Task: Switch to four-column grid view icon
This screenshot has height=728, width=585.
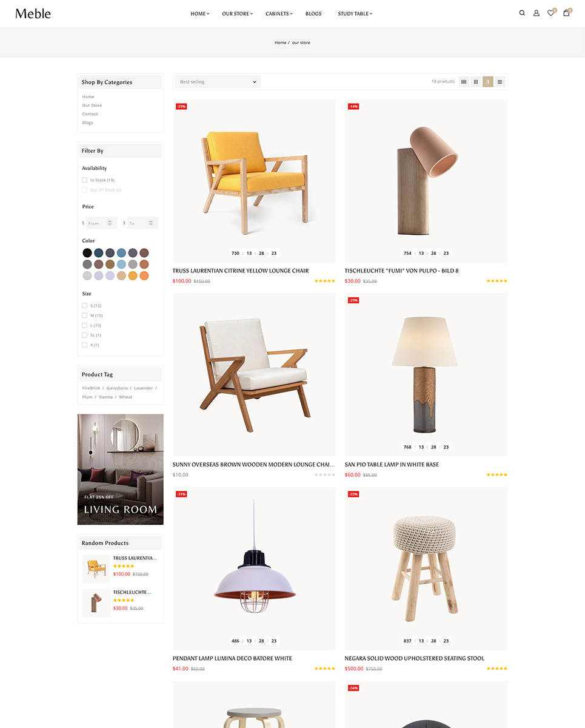Action: coord(464,81)
